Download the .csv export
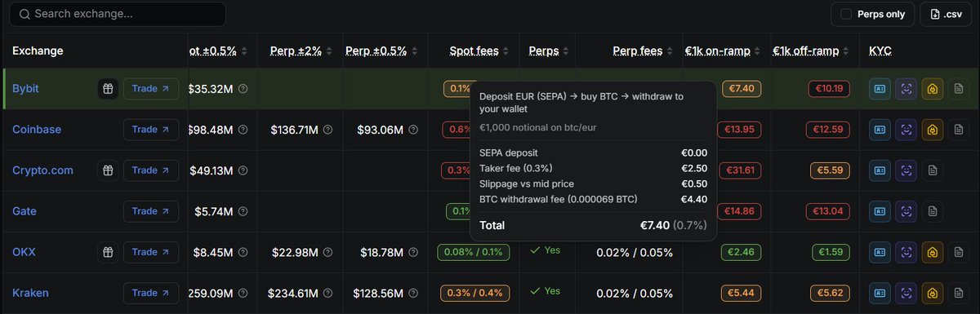Screen dimensions: 980x314 (x=946, y=14)
